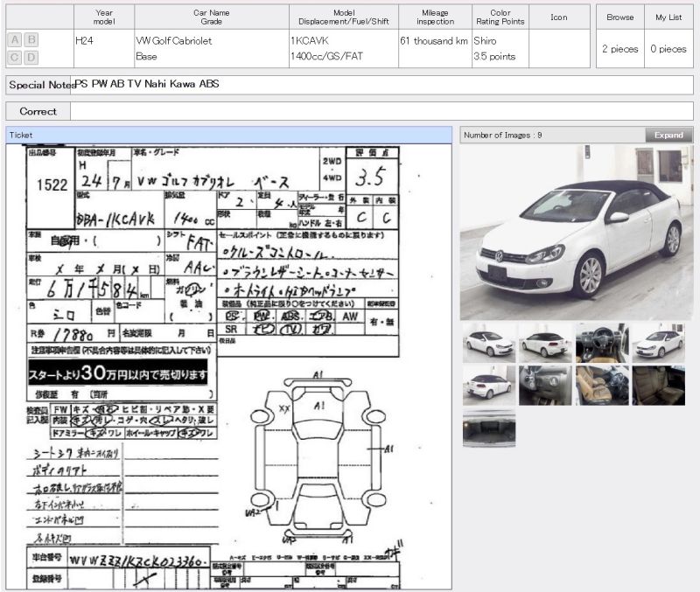Click the '61 thousand km' mileage
This screenshot has width=700, height=592.
pos(433,40)
